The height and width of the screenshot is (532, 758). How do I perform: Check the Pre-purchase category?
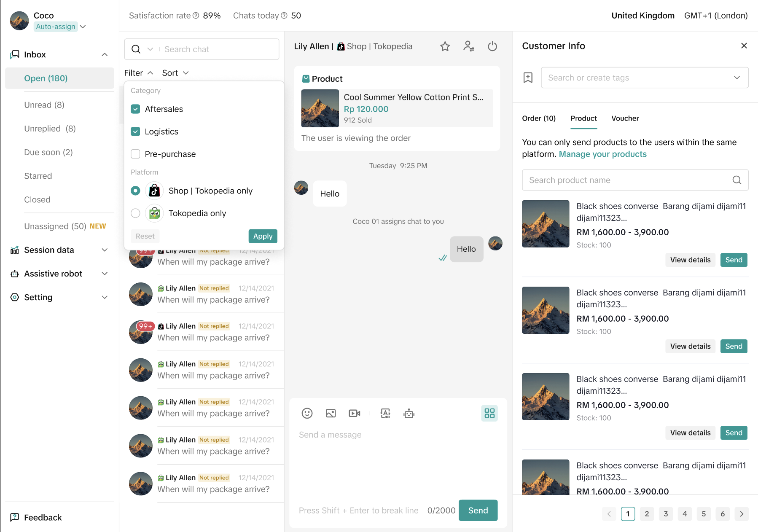pyautogui.click(x=135, y=154)
